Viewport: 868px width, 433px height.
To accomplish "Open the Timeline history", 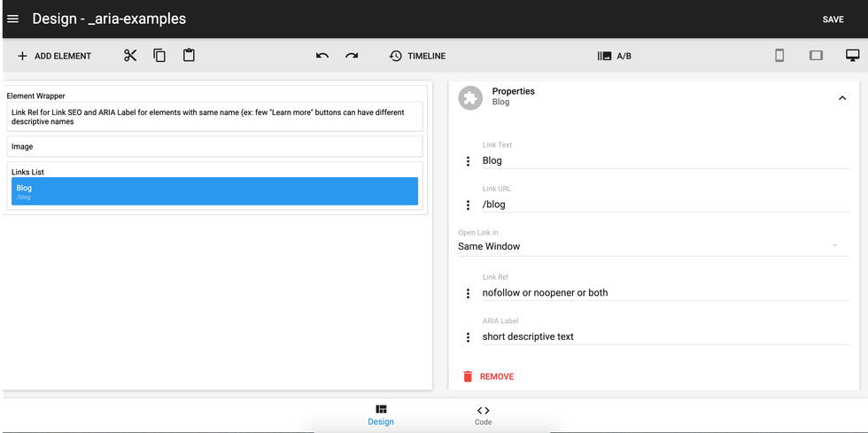I will click(417, 56).
